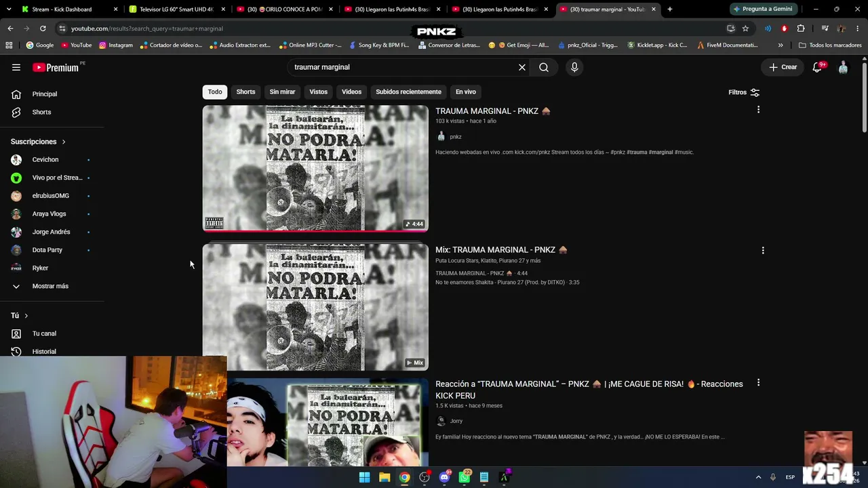This screenshot has width=868, height=488.
Task: Open the Instagram bookmark
Action: point(116,45)
